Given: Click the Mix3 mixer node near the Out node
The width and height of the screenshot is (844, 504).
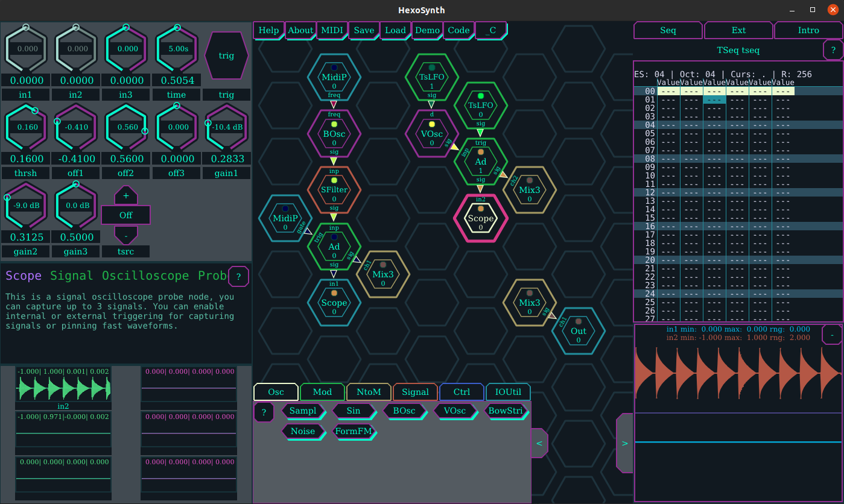Looking at the screenshot, I should (x=528, y=303).
